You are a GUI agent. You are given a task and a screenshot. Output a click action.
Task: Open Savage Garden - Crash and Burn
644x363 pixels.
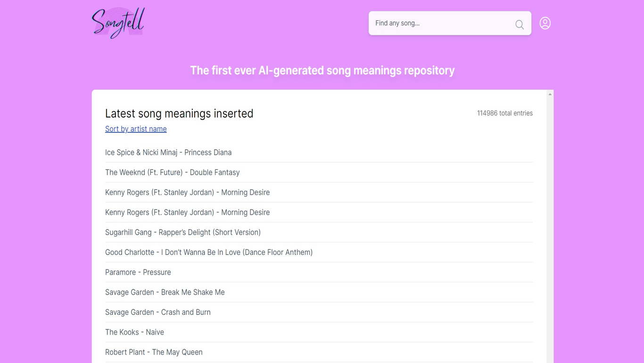click(157, 312)
